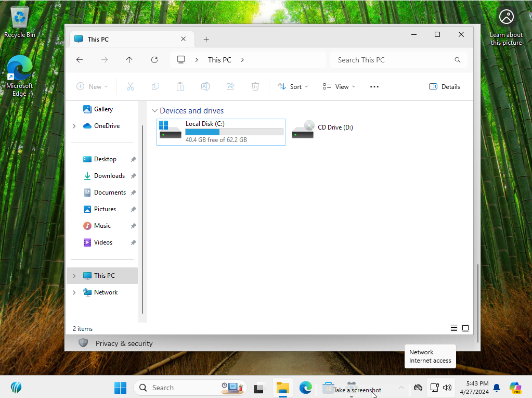The image size is (532, 398).
Task: Open the See more options menu
Action: pos(374,87)
